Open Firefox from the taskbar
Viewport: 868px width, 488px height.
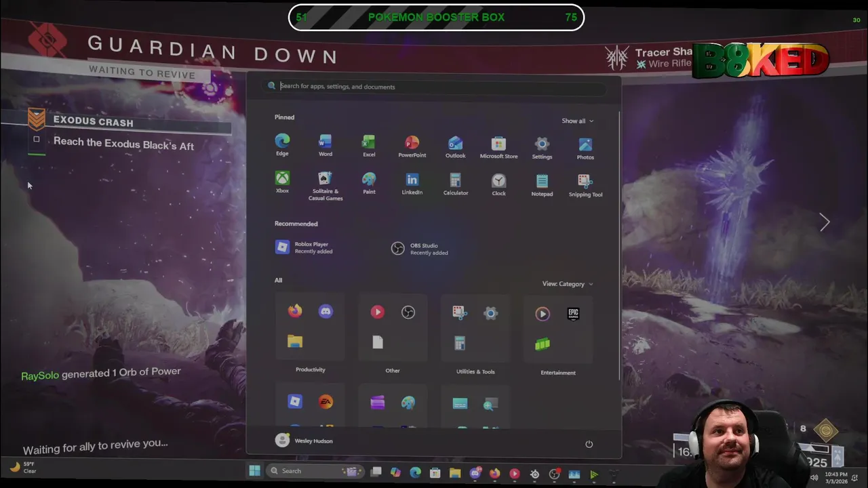click(x=495, y=473)
